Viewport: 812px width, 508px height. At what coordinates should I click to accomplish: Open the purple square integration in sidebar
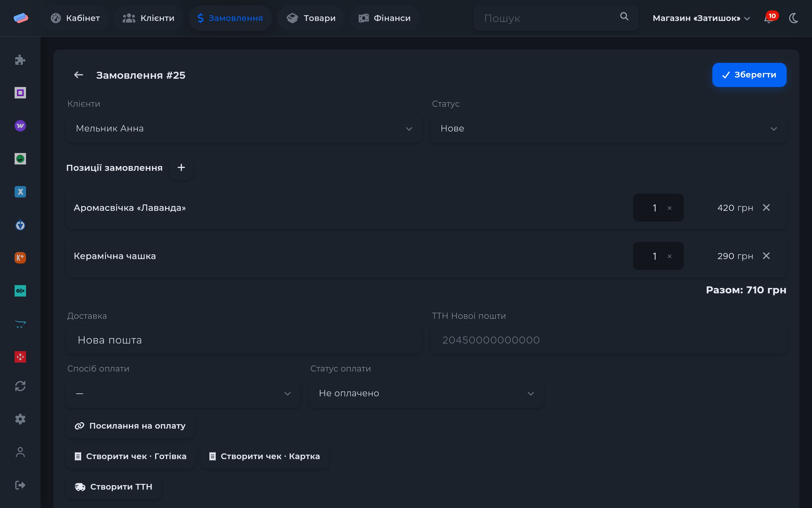click(x=20, y=93)
